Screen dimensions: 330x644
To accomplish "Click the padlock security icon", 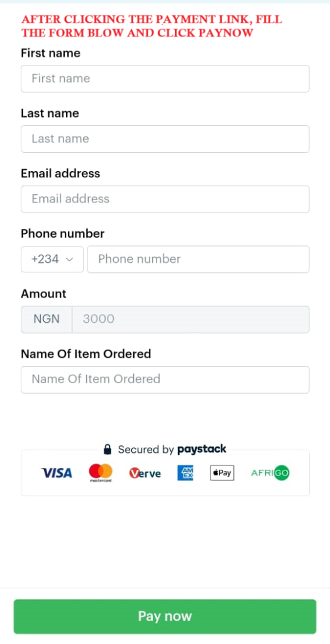I will tap(107, 449).
